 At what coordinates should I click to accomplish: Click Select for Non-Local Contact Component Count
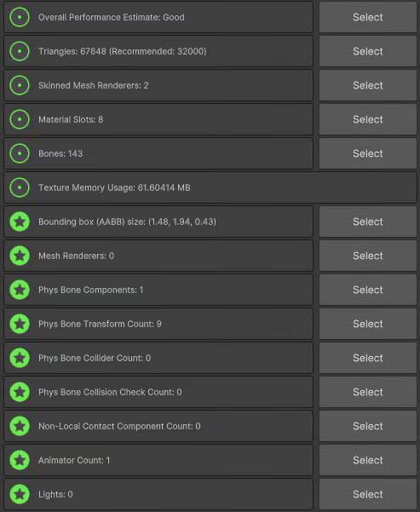tap(368, 426)
